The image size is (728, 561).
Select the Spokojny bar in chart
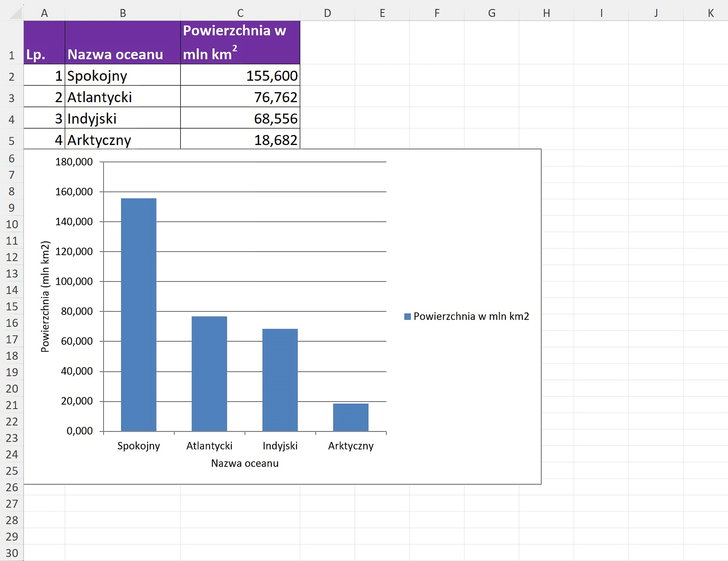[138, 314]
